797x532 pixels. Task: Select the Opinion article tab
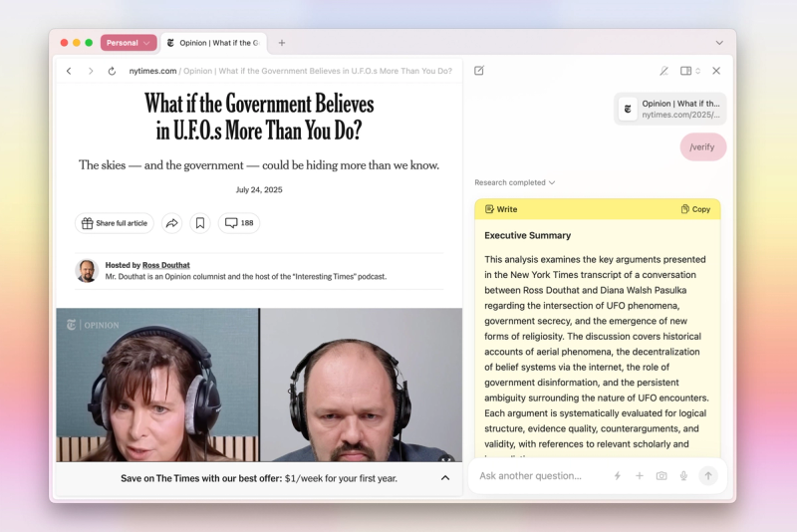click(x=215, y=43)
